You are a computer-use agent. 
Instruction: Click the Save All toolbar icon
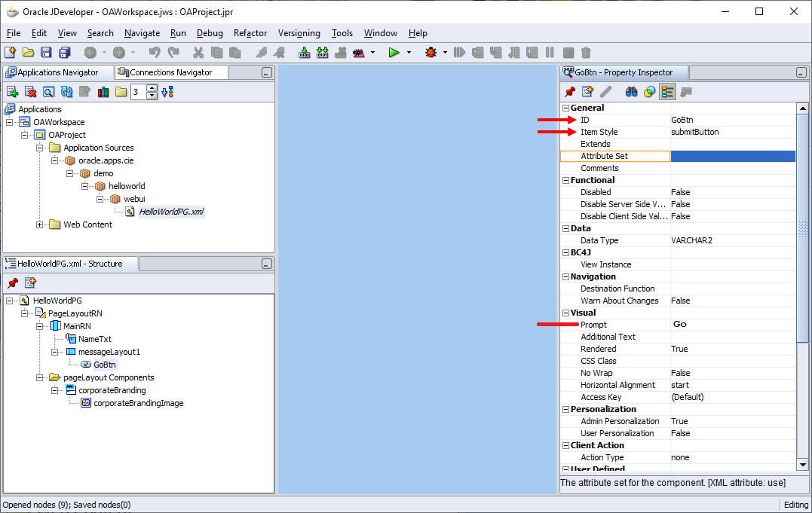[64, 52]
